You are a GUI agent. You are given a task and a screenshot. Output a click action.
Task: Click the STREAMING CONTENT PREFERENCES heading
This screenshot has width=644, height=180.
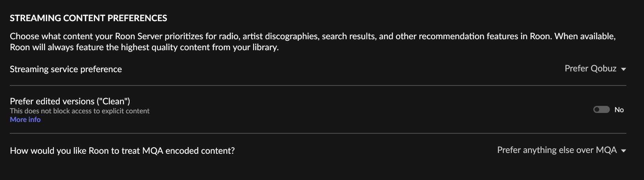[88, 18]
